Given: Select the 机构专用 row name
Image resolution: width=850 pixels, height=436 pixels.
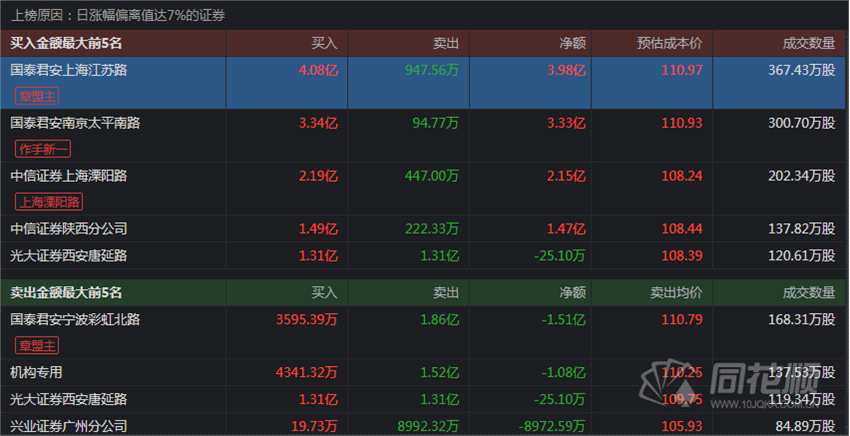Looking at the screenshot, I should tap(36, 373).
